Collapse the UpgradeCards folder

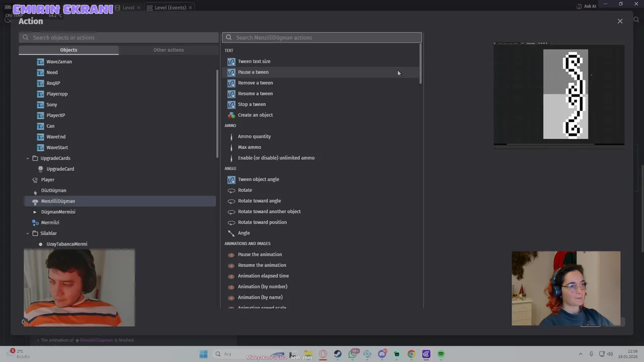pos(28,158)
